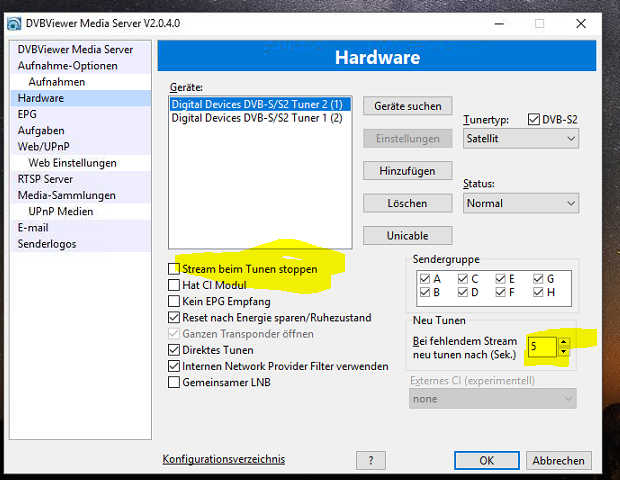620x480 pixels.
Task: Confirm settings with OK
Action: click(x=486, y=460)
